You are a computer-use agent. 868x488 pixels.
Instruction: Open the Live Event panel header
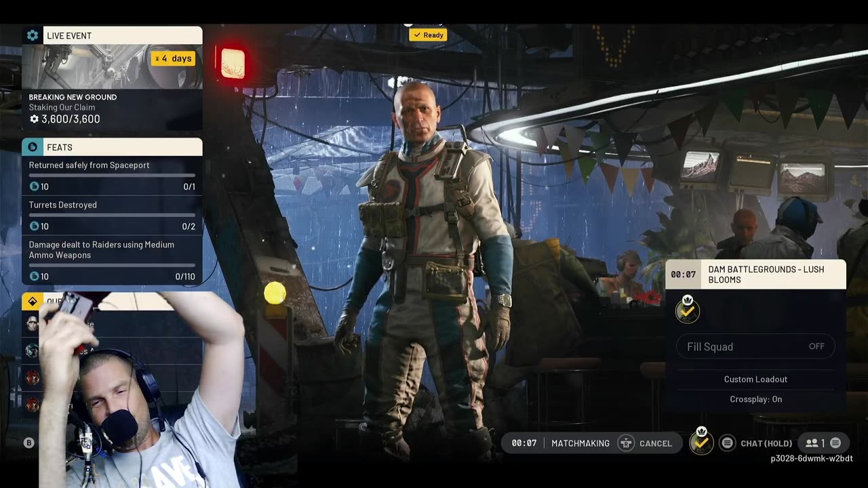coord(112,35)
